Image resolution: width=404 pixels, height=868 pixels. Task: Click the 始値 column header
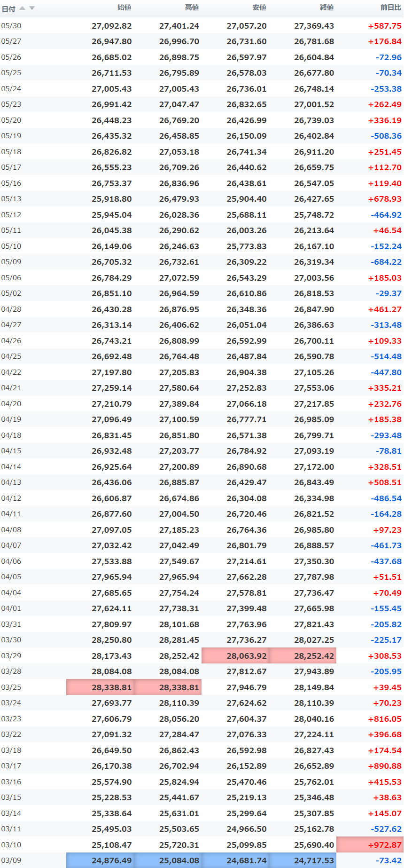pyautogui.click(x=124, y=8)
